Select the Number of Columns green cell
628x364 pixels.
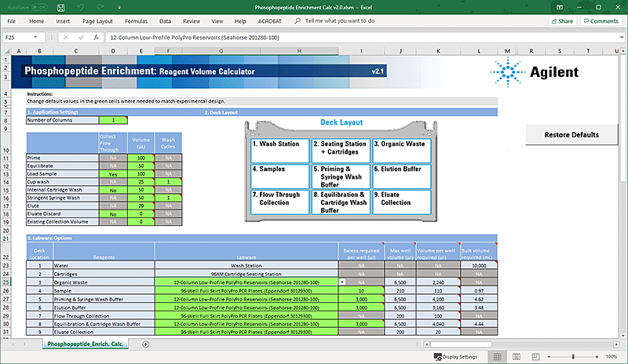[x=112, y=120]
